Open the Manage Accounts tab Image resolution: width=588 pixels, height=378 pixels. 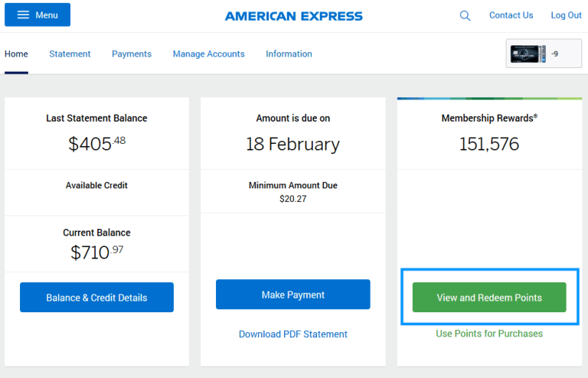pyautogui.click(x=208, y=54)
